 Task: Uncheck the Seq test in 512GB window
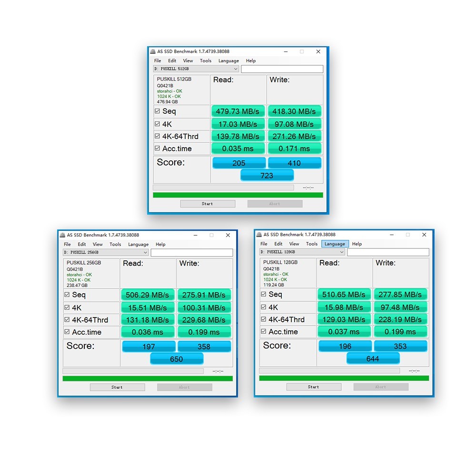tap(158, 111)
